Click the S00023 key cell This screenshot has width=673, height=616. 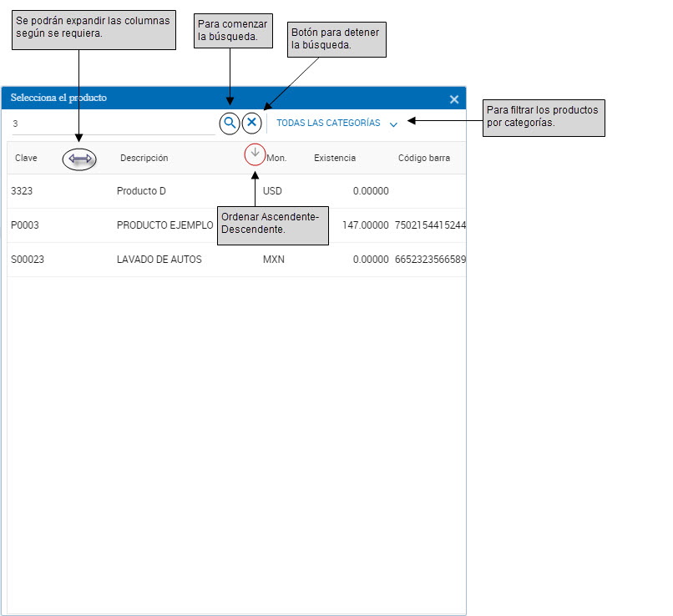tap(28, 260)
